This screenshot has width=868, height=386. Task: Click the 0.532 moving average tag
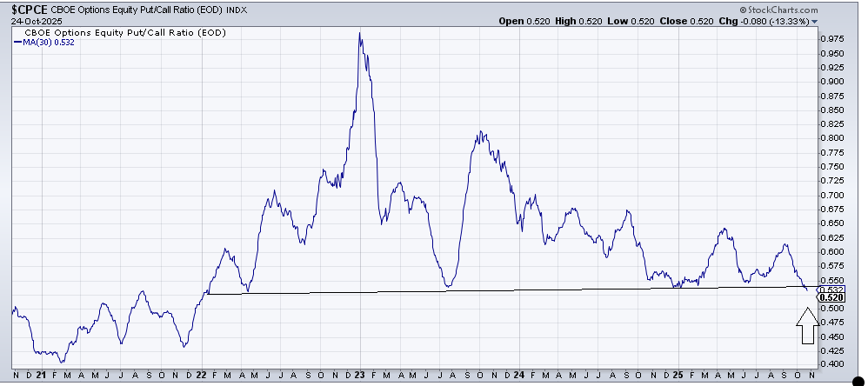point(832,289)
